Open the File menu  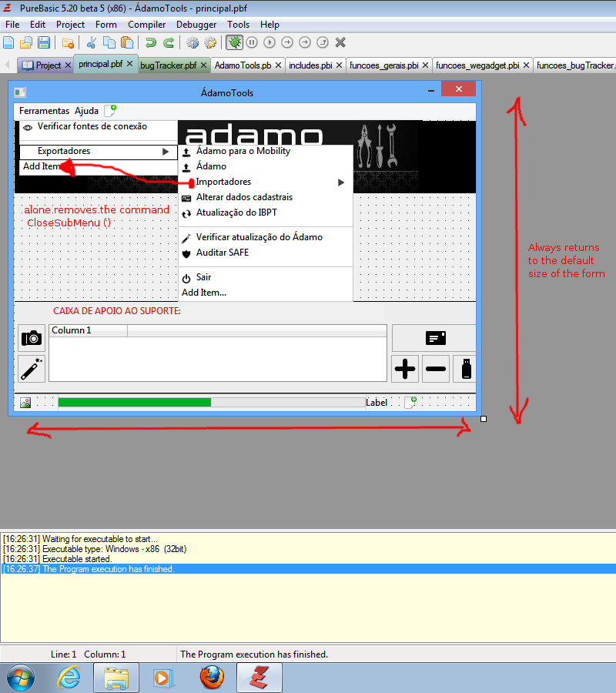[12, 25]
